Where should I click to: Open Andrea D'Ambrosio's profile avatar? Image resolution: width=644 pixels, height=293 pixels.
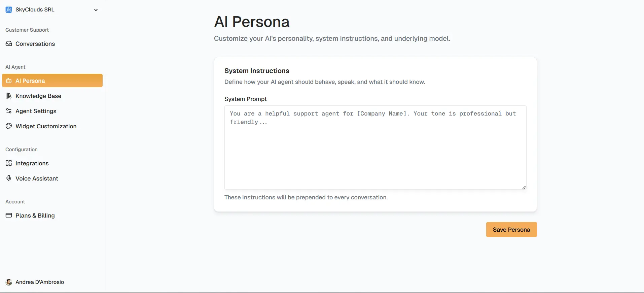coord(9,282)
